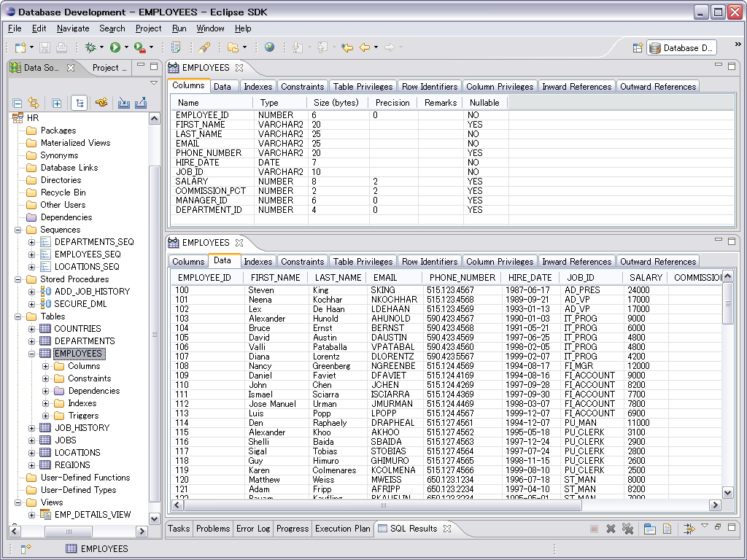Collapse All in Data Source Explorer
747x560 pixels.
(18, 103)
